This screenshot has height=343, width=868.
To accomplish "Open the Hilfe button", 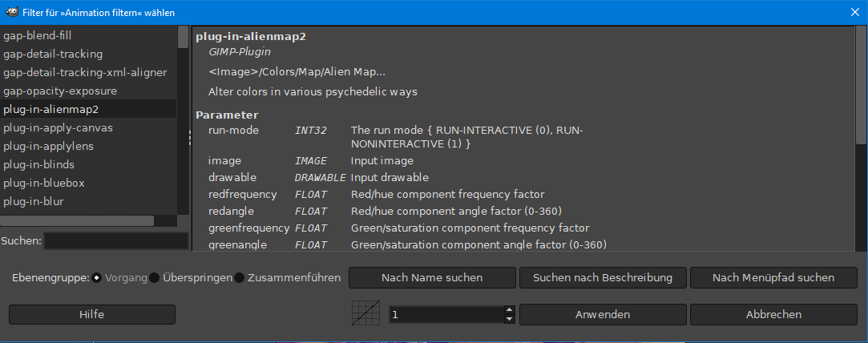I will (x=92, y=315).
